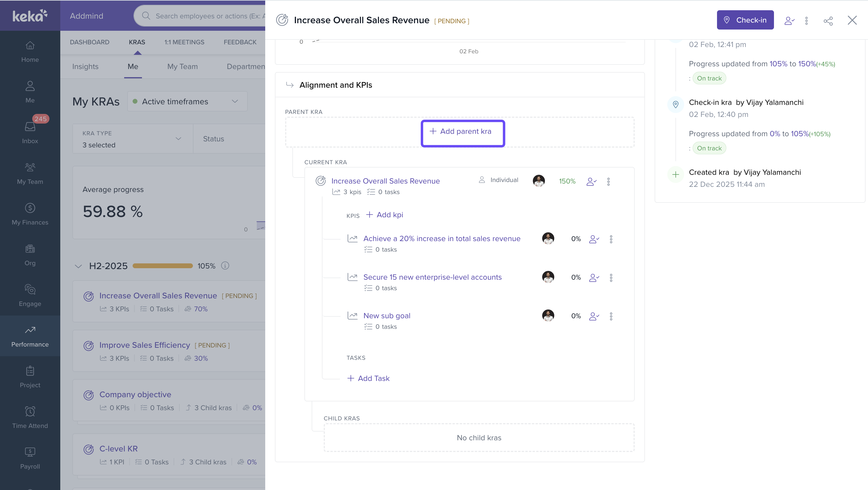The width and height of the screenshot is (868, 490).
Task: Click the share icon in panel header
Action: click(828, 20)
